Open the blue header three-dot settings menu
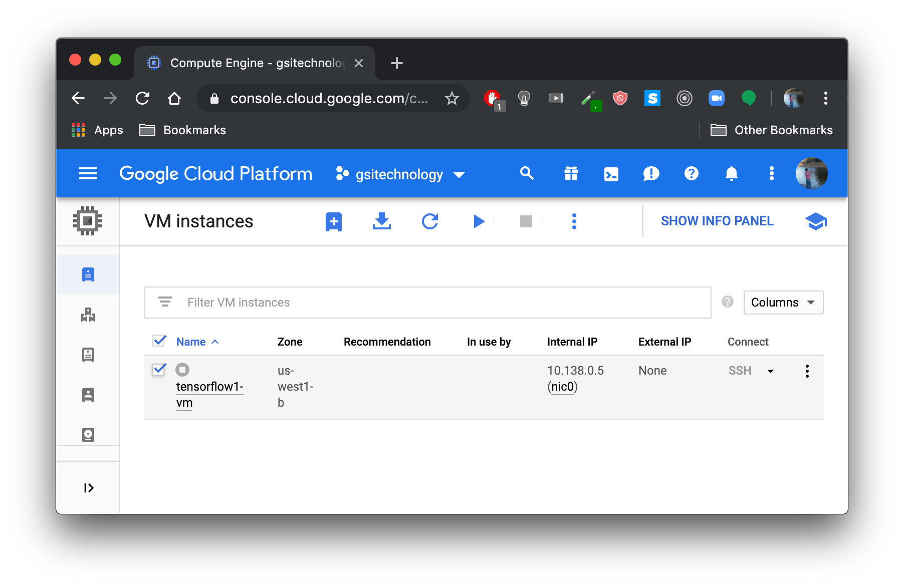Viewport: 904px width, 588px height. (772, 173)
